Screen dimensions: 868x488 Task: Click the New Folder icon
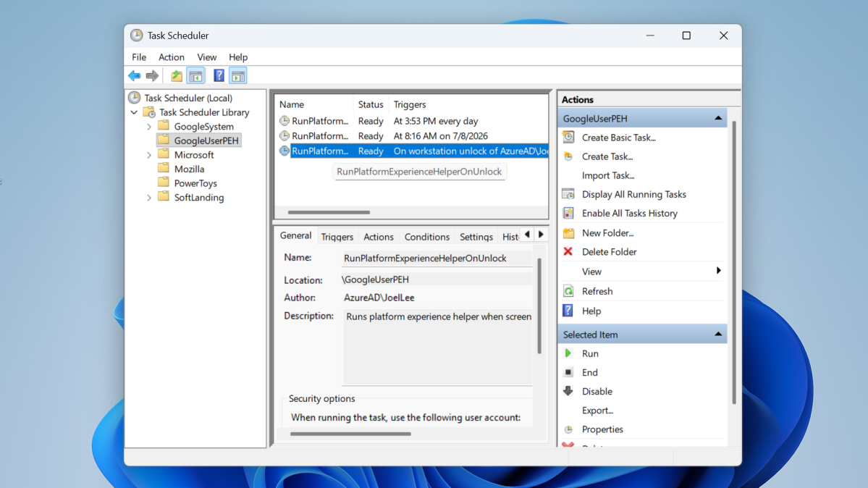click(568, 233)
